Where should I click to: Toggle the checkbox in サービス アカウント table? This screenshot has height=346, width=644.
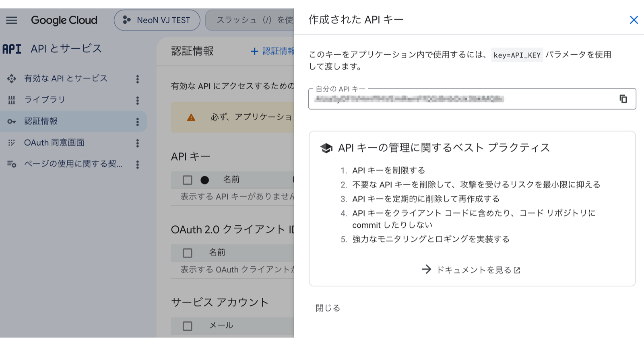click(x=188, y=325)
